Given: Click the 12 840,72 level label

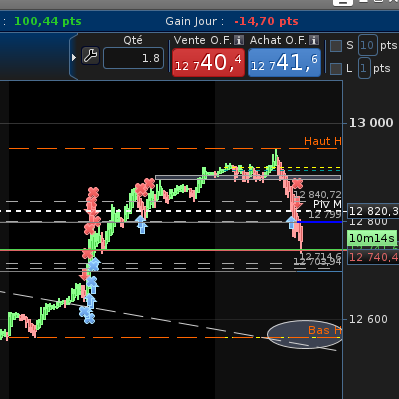Looking at the screenshot, I should click(318, 195).
